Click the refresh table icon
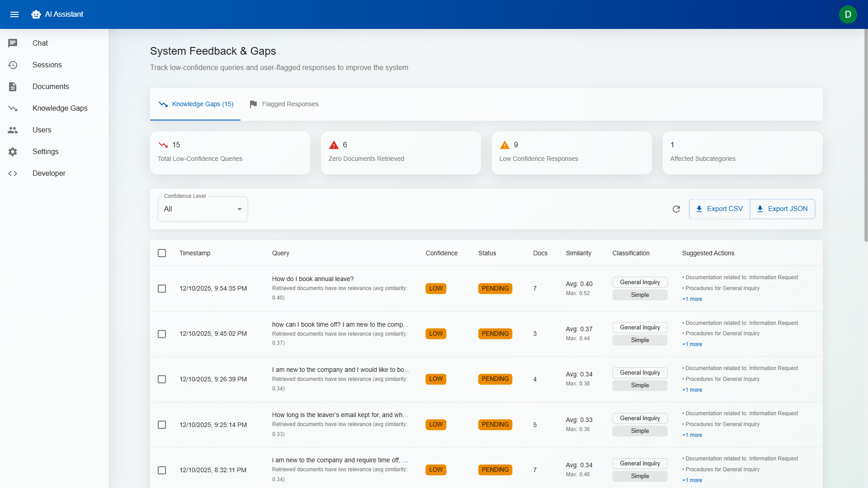 pos(676,209)
